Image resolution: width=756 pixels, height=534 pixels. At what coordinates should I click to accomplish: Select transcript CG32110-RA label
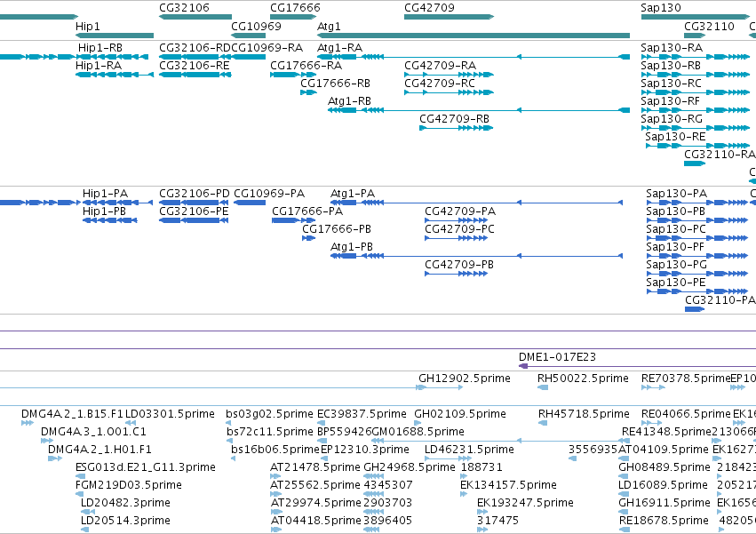tap(720, 155)
